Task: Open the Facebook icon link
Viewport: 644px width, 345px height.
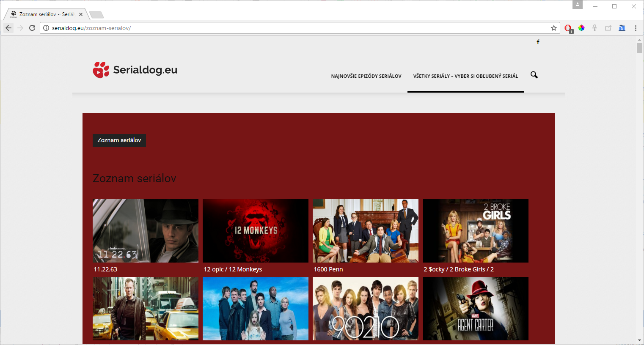Action: [x=538, y=42]
